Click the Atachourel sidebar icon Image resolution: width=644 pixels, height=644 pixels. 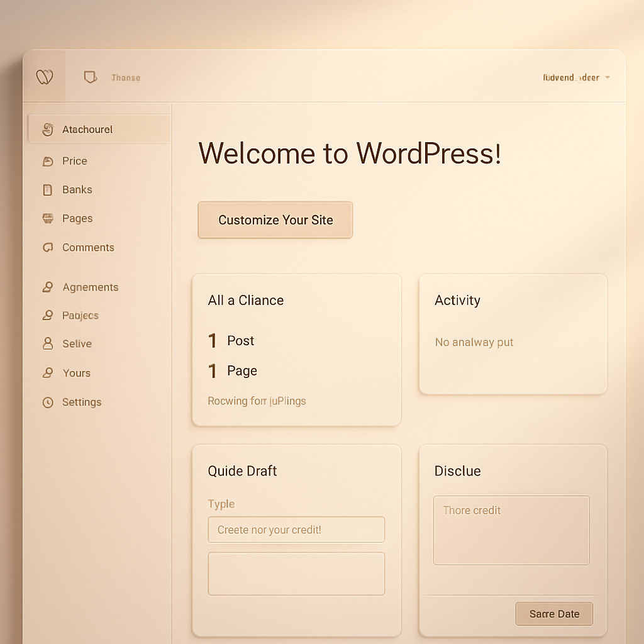[x=48, y=130]
